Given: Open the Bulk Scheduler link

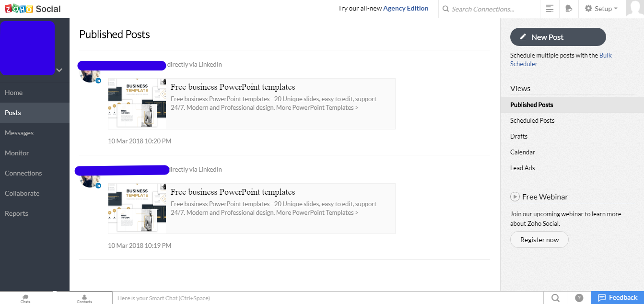Looking at the screenshot, I should (x=524, y=64).
